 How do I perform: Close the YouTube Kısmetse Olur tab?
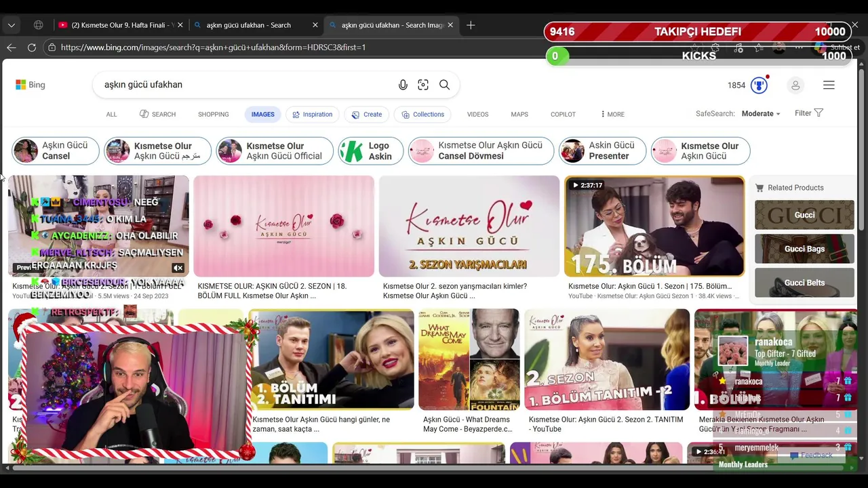point(180,25)
